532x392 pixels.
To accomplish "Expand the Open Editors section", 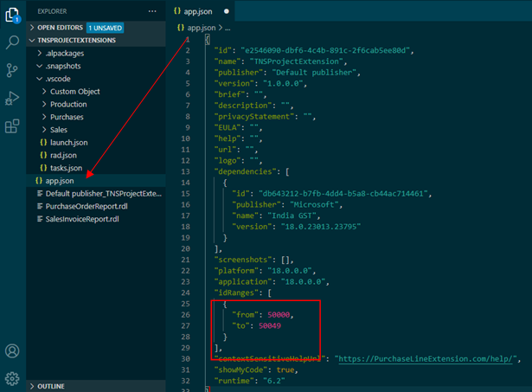I will 32,28.
